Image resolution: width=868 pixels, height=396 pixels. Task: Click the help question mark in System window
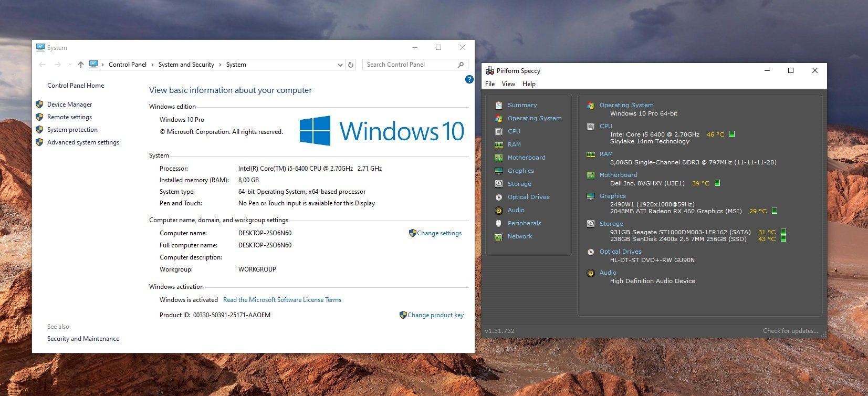point(469,79)
